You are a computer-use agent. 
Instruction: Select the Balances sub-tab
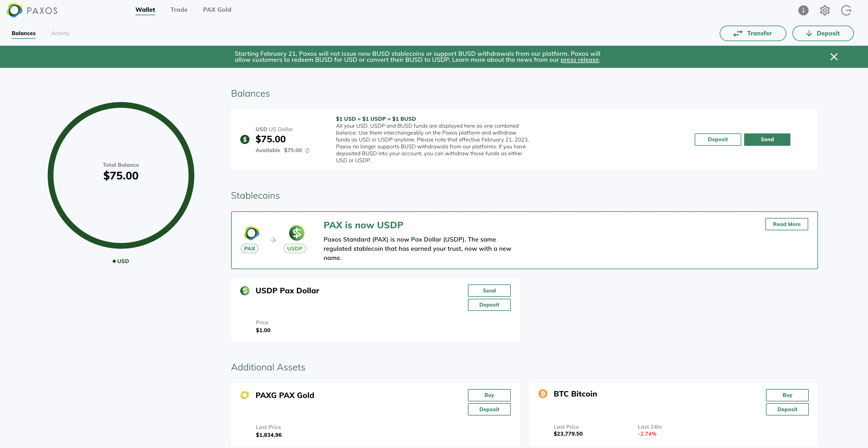(x=24, y=33)
